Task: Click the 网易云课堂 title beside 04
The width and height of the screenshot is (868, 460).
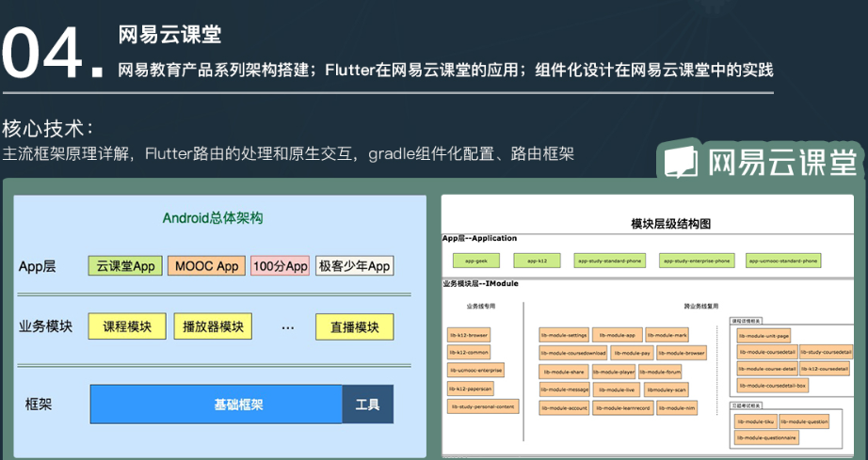Action: tap(170, 34)
